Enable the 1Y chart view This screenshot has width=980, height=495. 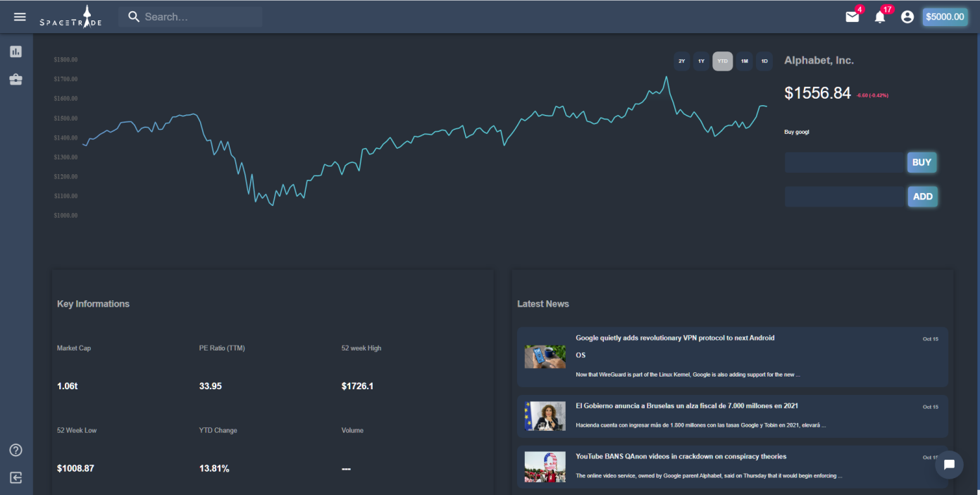[701, 61]
